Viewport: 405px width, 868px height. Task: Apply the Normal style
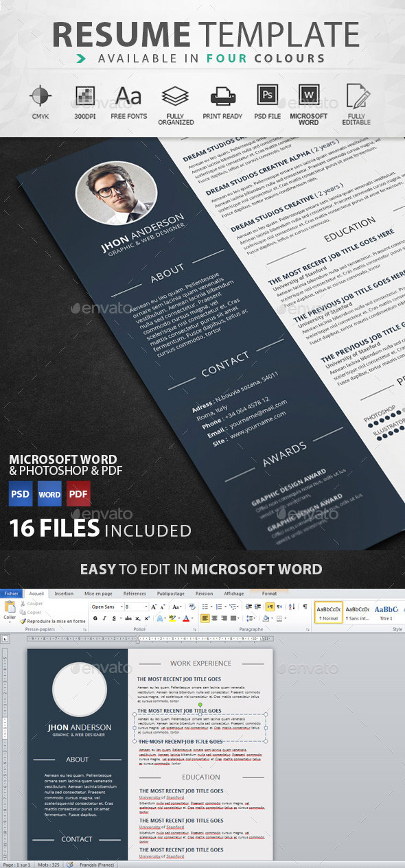(328, 612)
